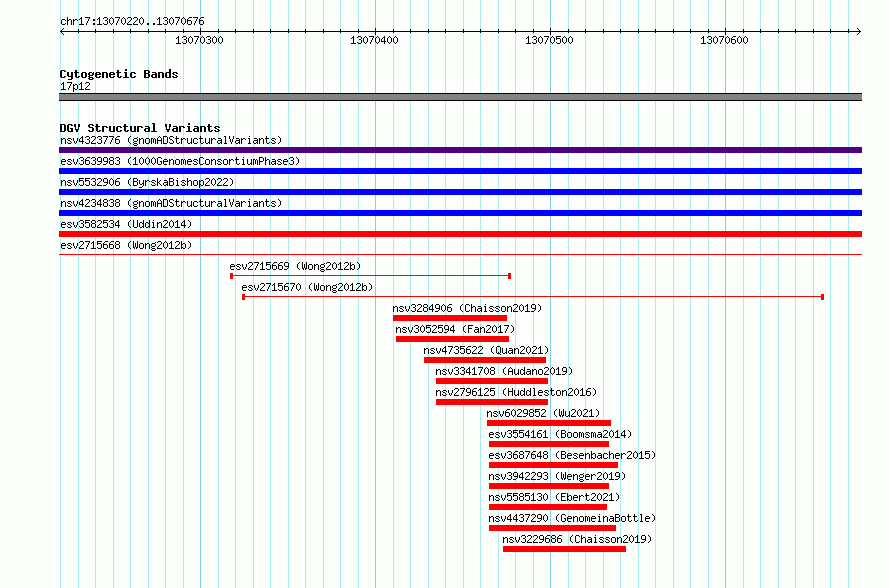Select the esv2715670 thin red span line

point(533,297)
